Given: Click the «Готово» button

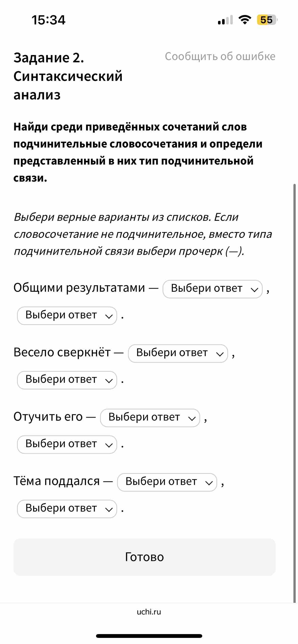Looking at the screenshot, I should click(144, 557).
